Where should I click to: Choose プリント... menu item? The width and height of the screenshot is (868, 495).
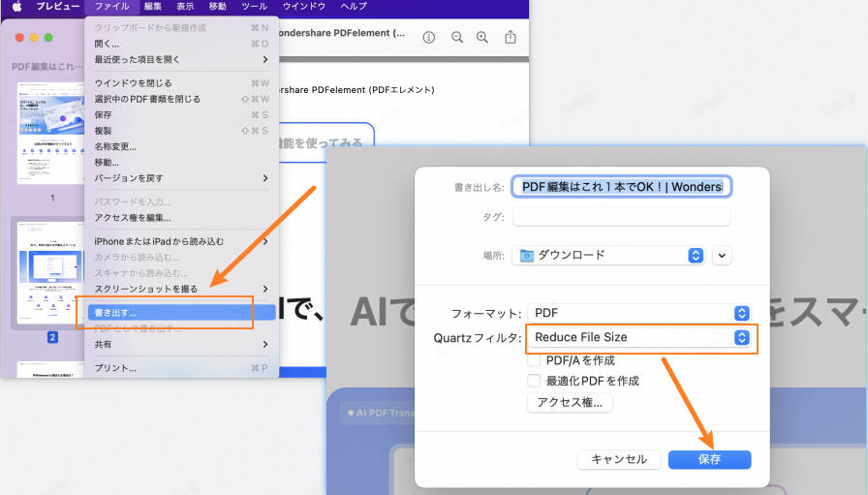click(180, 368)
